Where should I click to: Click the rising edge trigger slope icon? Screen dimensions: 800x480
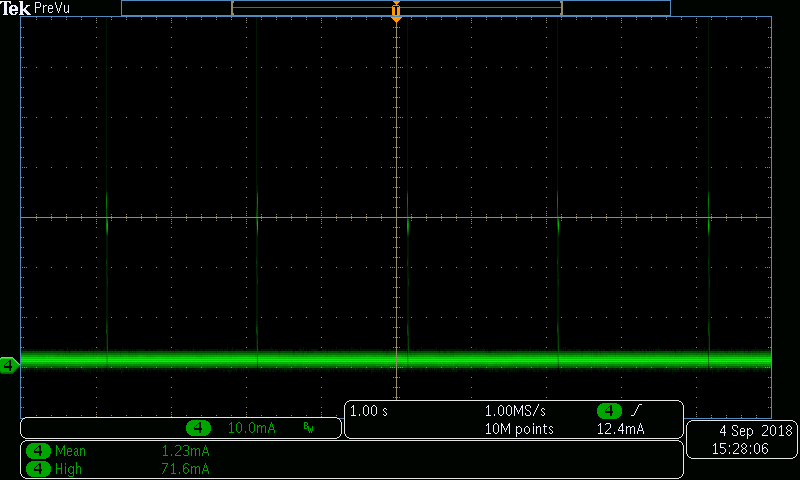(x=637, y=411)
